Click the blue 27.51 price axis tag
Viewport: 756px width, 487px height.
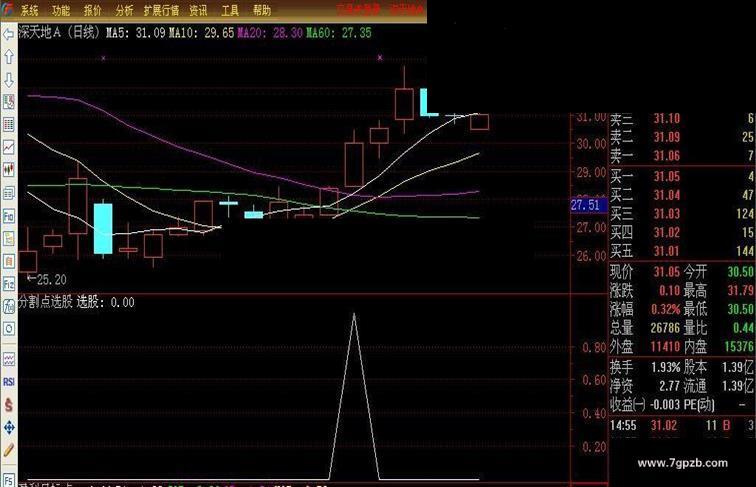[x=586, y=205]
